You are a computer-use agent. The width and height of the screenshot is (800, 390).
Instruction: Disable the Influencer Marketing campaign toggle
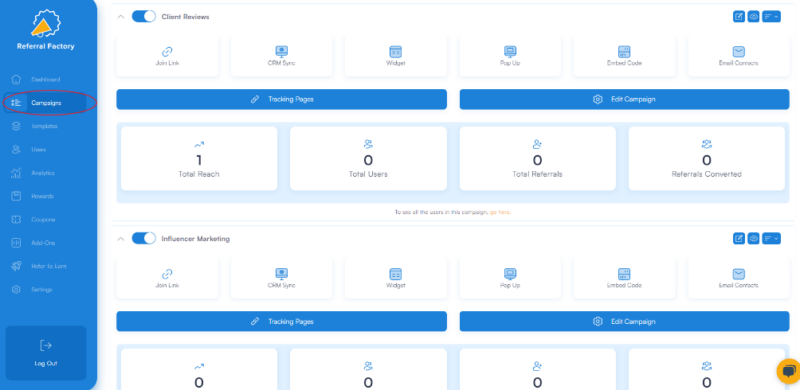click(144, 238)
